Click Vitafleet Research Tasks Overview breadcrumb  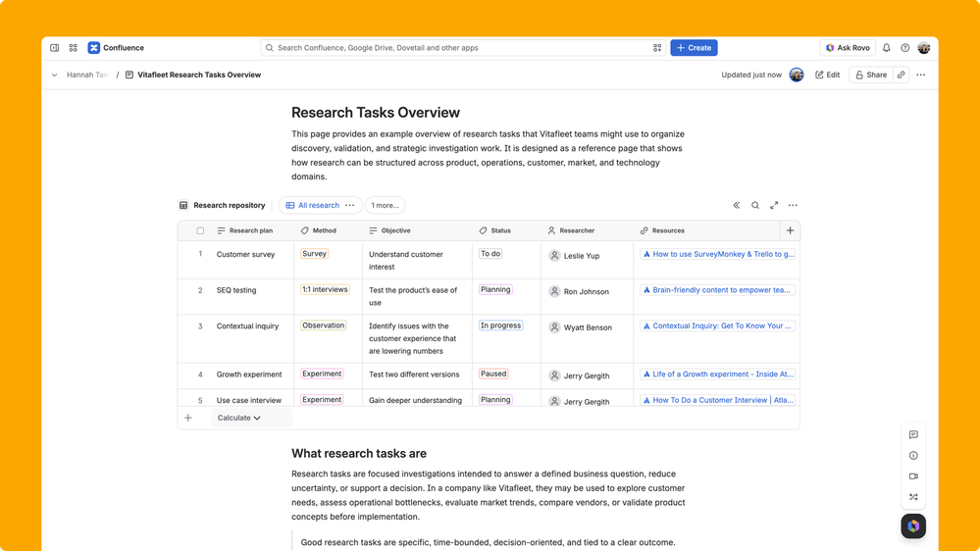coord(193,75)
